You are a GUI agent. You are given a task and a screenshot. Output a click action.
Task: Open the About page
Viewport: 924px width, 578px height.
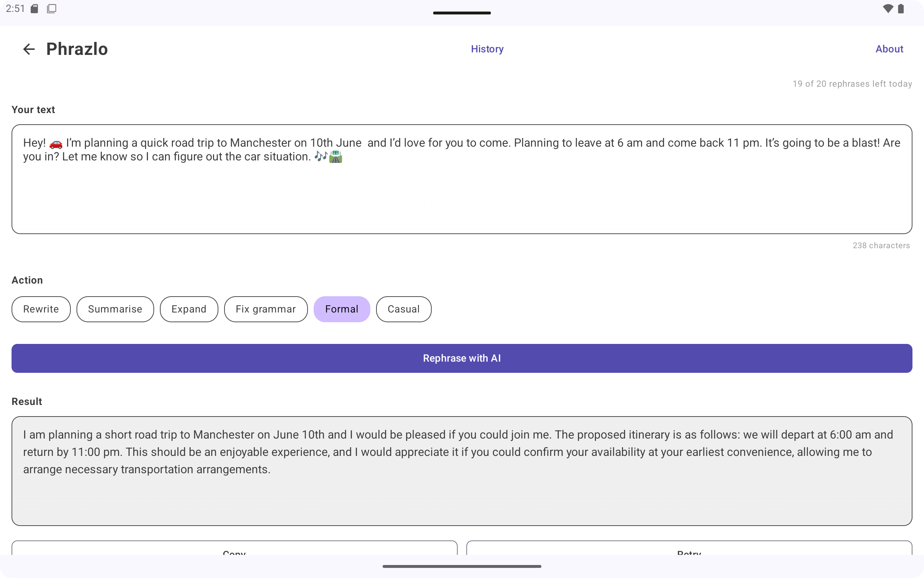click(889, 49)
